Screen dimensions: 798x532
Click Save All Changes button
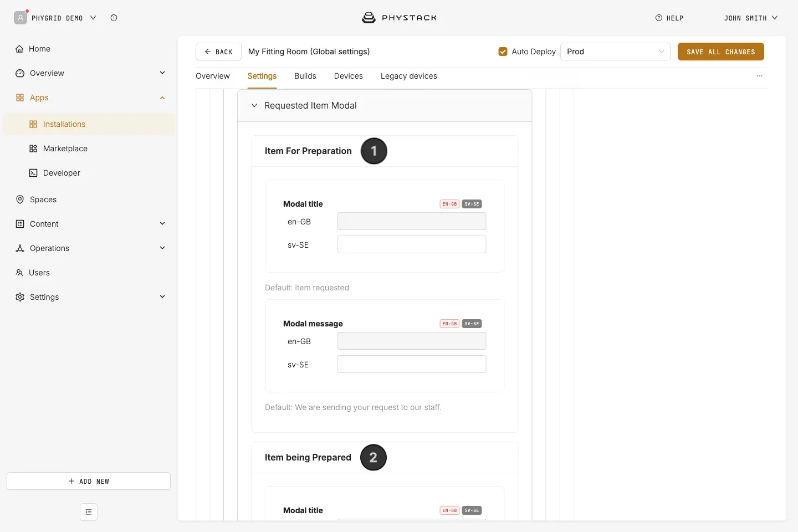(x=721, y=52)
